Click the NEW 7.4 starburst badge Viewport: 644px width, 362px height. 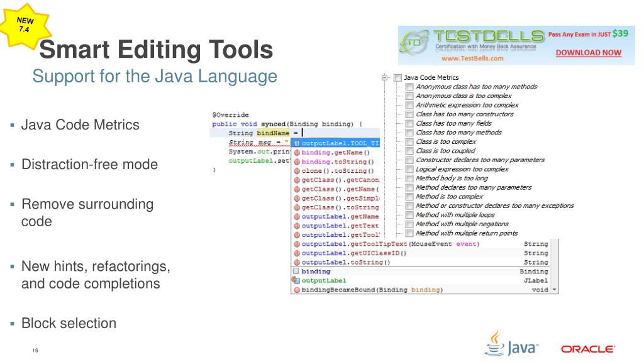click(25, 25)
